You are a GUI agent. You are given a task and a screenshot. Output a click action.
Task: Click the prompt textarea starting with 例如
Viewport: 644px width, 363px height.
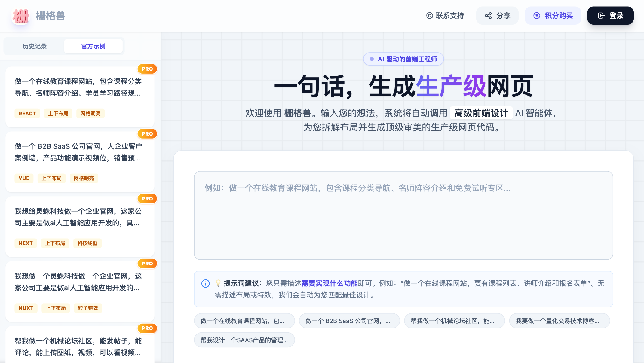(x=403, y=215)
